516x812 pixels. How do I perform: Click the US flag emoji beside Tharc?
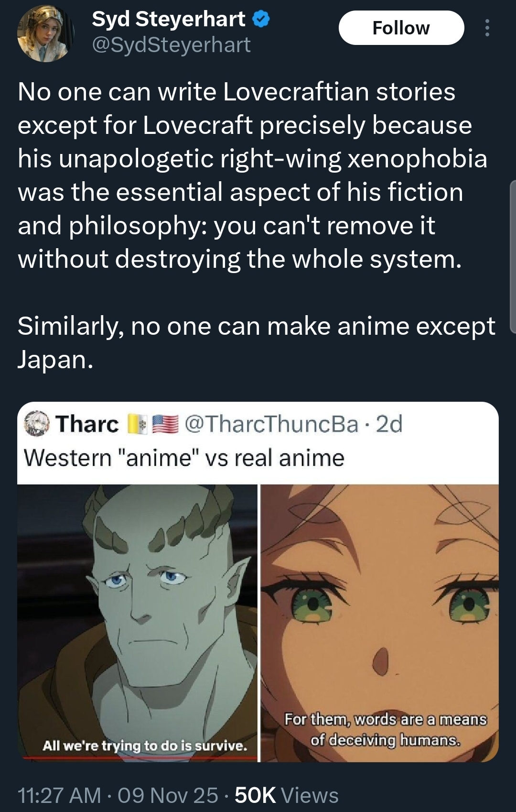165,424
